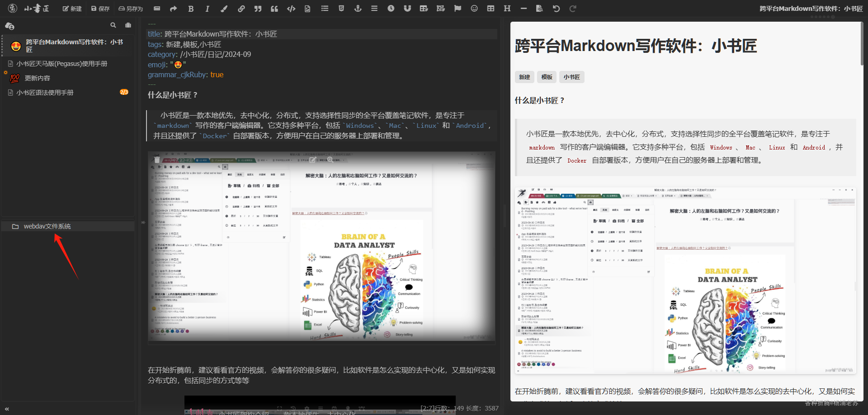Insert a horizontal rule
Screen dimensions: 868x415
[x=524, y=9]
